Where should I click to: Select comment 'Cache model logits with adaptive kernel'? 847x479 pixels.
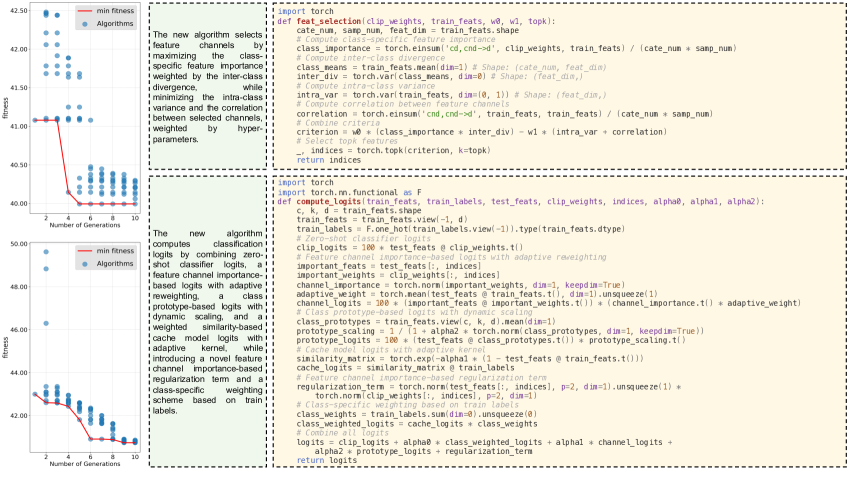(x=391, y=349)
